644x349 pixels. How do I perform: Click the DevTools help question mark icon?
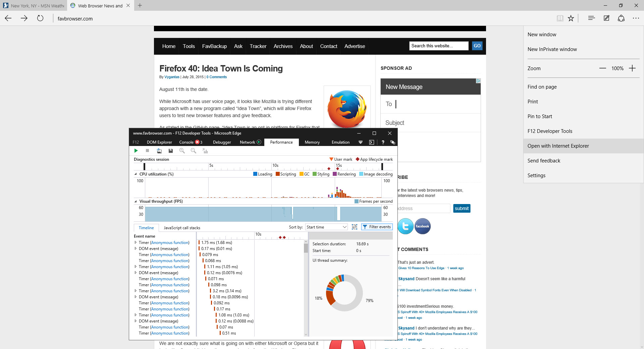pyautogui.click(x=383, y=142)
